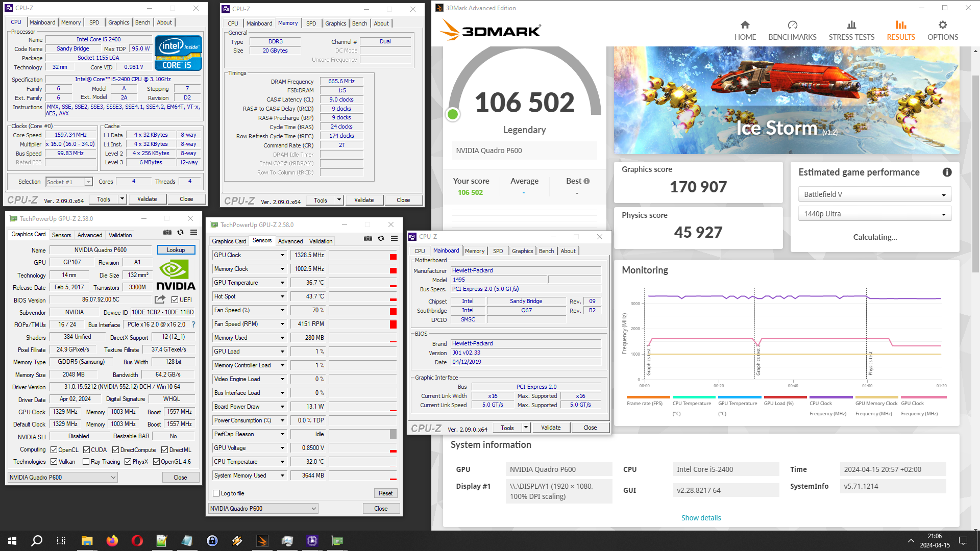This screenshot has height=551, width=980.
Task: Click camera icon in GPU-Z Sensors window
Action: pyautogui.click(x=367, y=239)
